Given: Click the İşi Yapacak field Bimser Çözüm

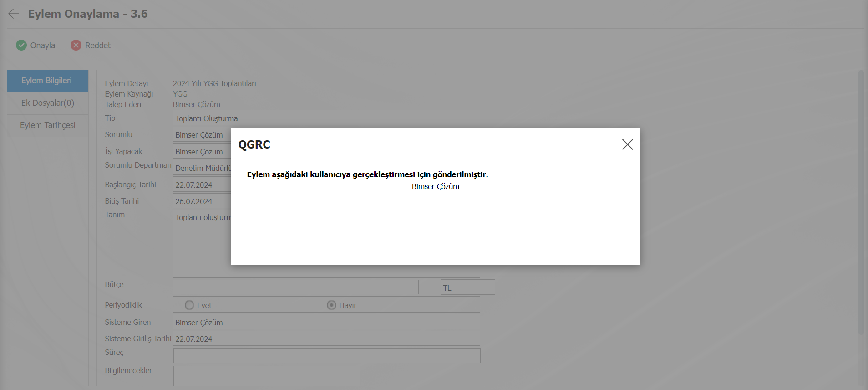Looking at the screenshot, I should coord(202,151).
